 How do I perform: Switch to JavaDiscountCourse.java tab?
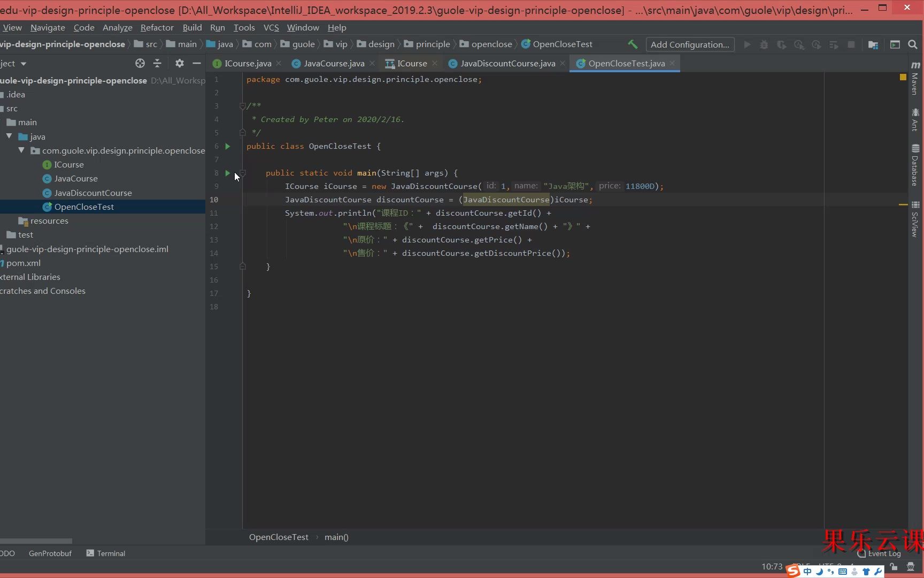(x=507, y=63)
